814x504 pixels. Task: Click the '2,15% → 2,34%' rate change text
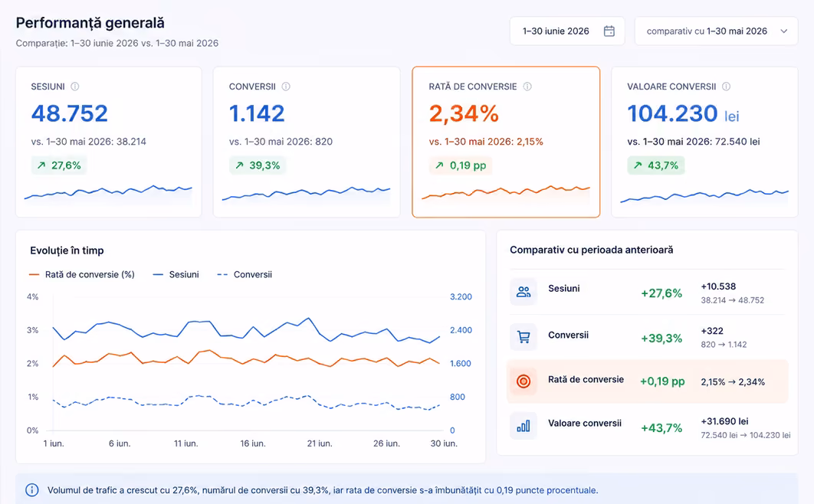(733, 382)
